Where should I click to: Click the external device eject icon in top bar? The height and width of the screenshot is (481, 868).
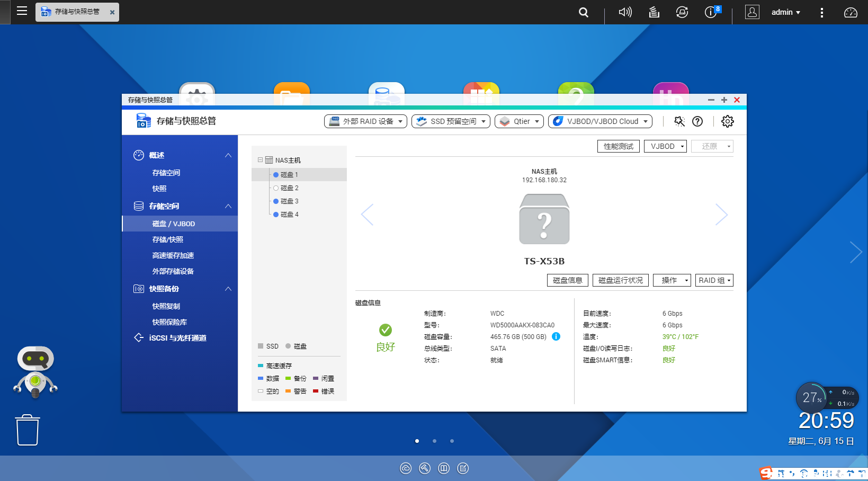coord(682,12)
